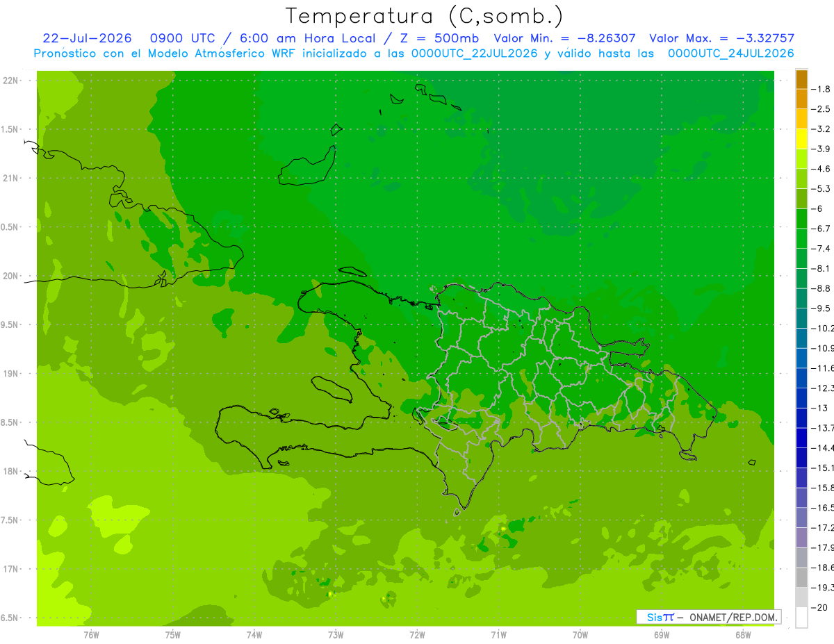The image size is (834, 644).
Task: Click the "73W" longitude axis label
Action: [336, 635]
